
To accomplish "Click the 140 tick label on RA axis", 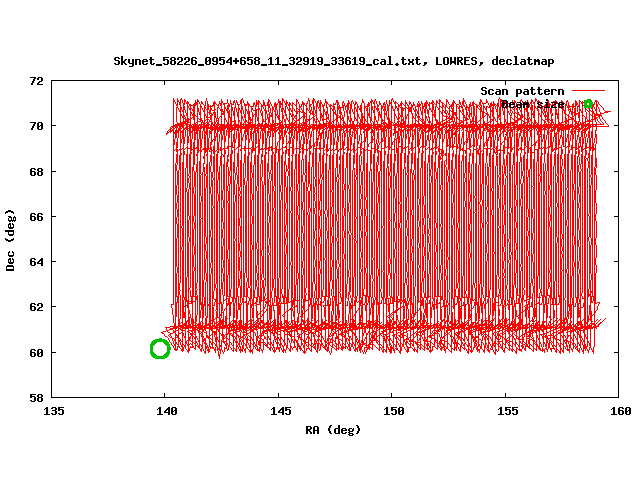I will point(167,411).
